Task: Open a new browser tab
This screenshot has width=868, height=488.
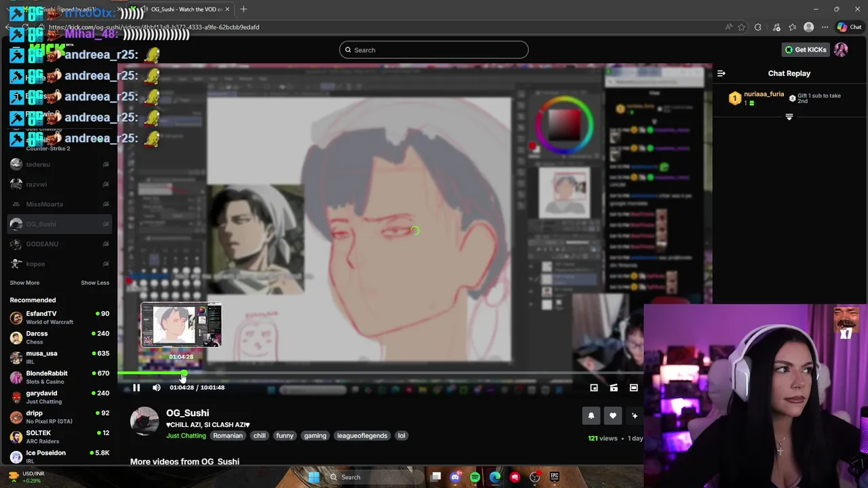Action: pyautogui.click(x=243, y=9)
